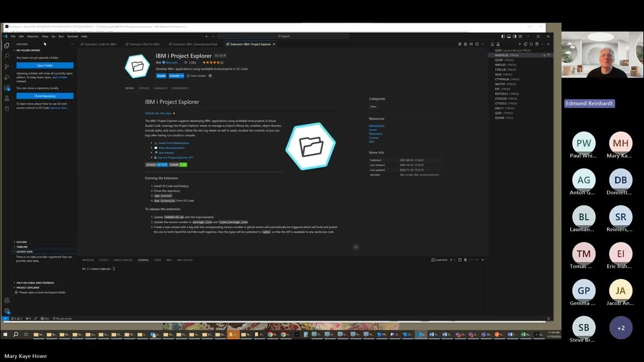Toggle the Auto Update checkbox

click(x=188, y=76)
